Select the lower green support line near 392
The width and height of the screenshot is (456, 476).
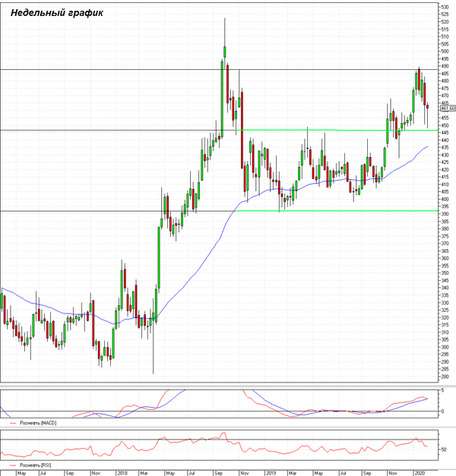[337, 211]
